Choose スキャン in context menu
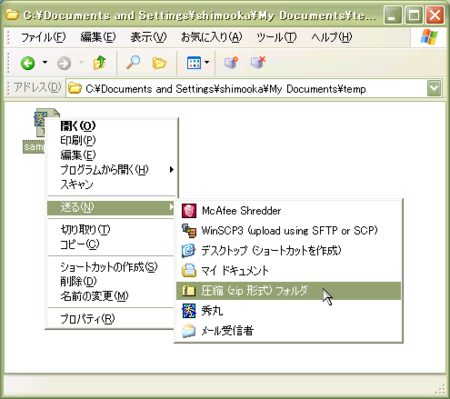Screen dimensions: 450x399 point(111,184)
